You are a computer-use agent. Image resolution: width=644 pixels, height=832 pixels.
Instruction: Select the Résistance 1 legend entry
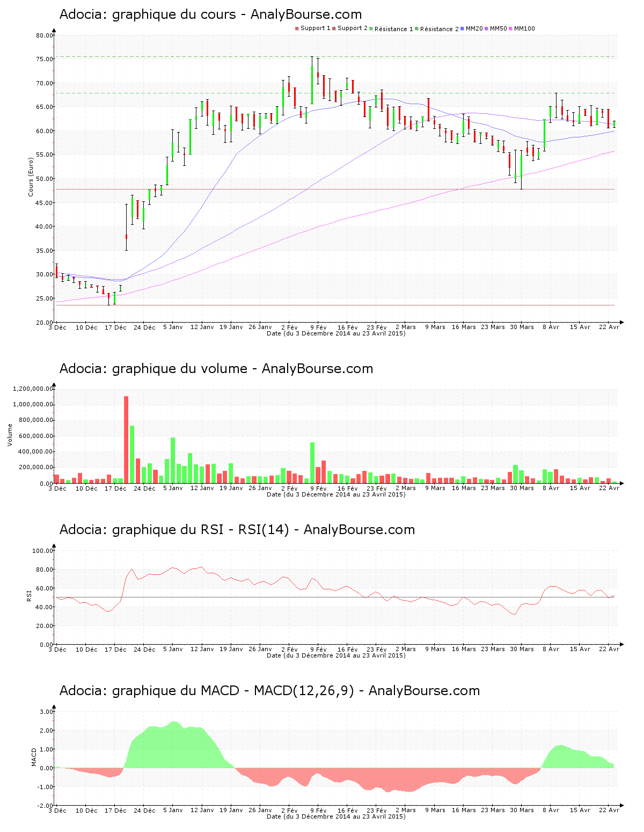pyautogui.click(x=391, y=28)
